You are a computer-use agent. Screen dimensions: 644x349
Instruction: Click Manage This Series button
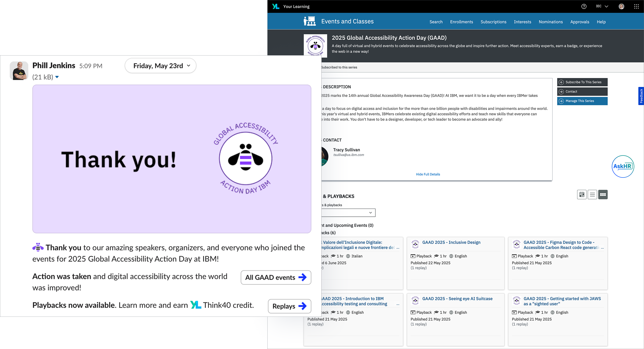pos(582,101)
